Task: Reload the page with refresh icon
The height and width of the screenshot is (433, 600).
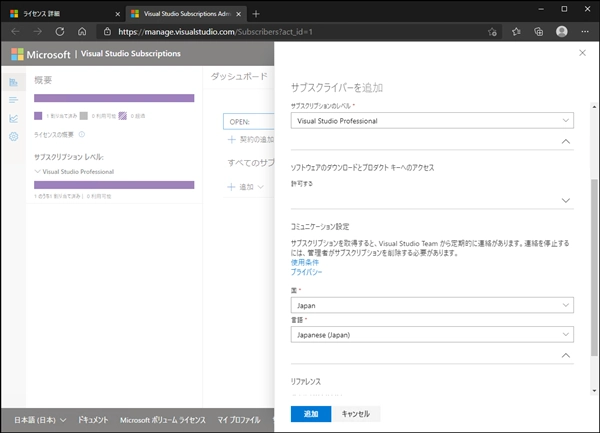Action: click(x=60, y=32)
